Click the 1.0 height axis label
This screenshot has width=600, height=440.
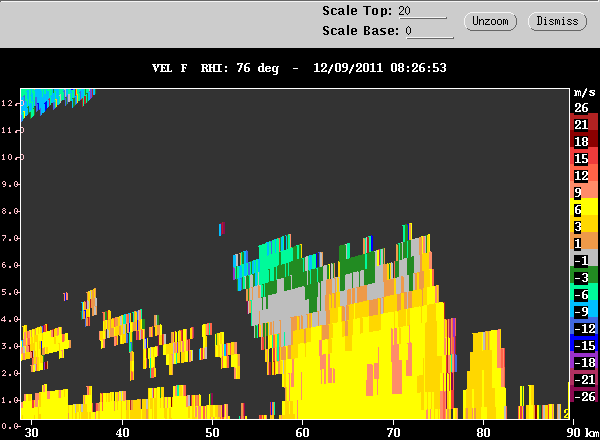[10, 400]
